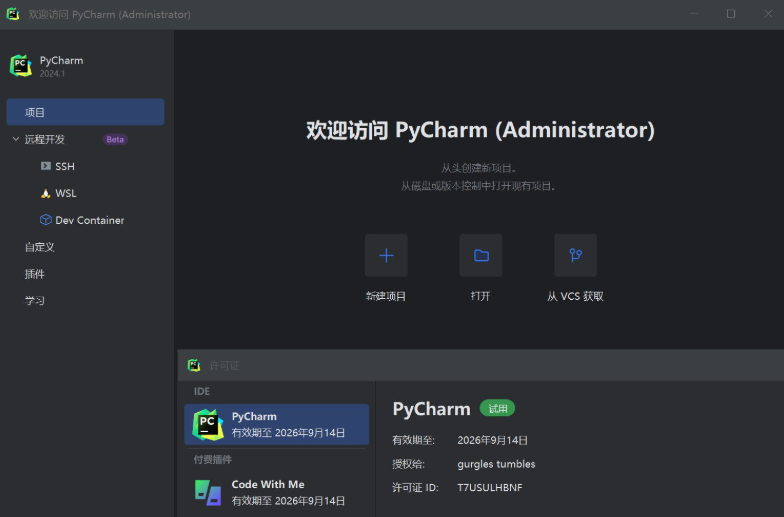Click the 2026年9月14日 expiry value in details
Viewport: 784px width, 517px height.
(492, 440)
